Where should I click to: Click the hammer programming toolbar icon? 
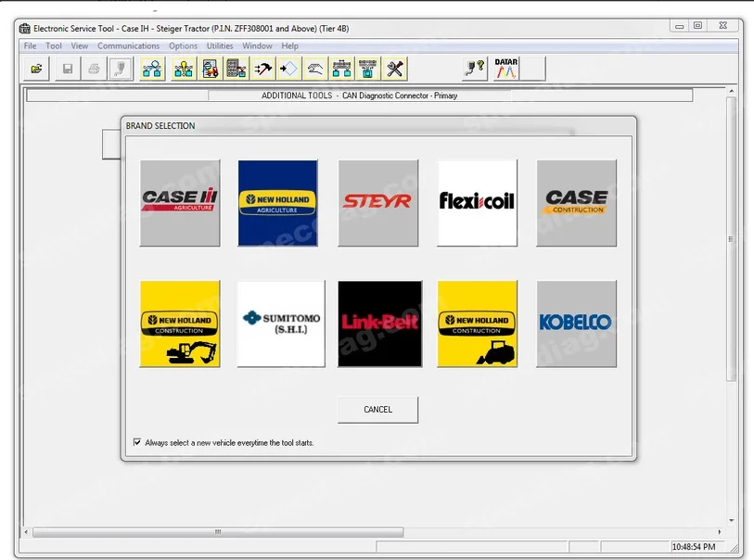coord(262,69)
